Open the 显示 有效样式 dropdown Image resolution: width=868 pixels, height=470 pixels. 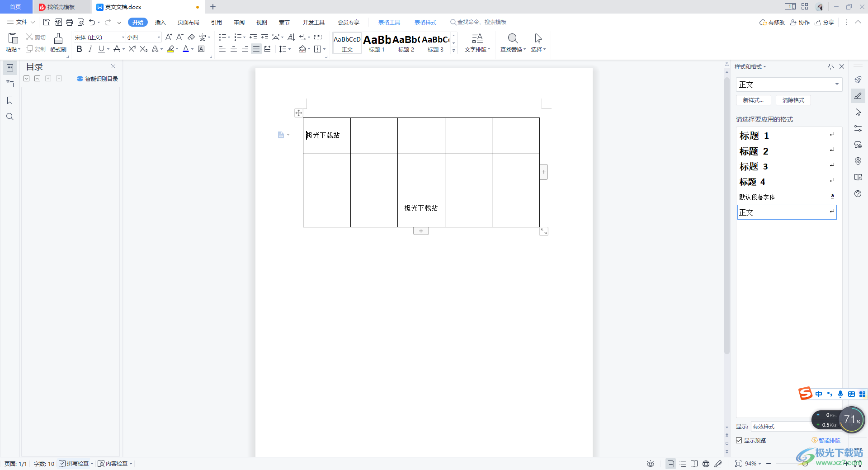pyautogui.click(x=782, y=426)
